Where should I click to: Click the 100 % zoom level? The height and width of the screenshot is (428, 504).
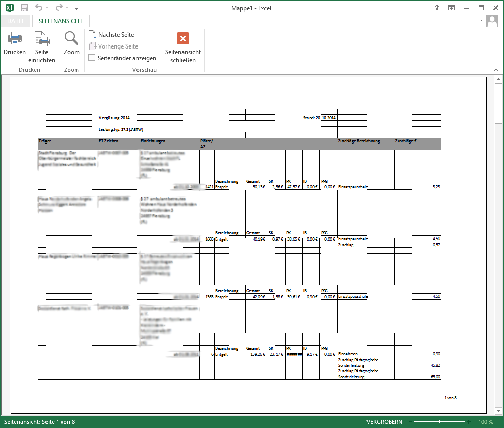486,422
